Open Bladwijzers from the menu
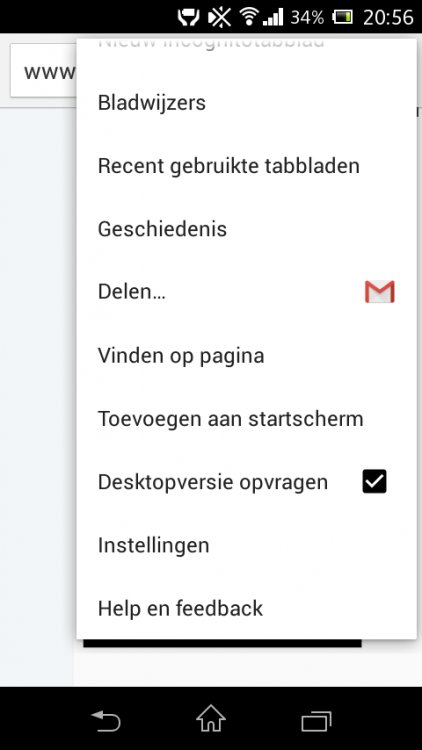Image resolution: width=422 pixels, height=750 pixels. [x=246, y=102]
